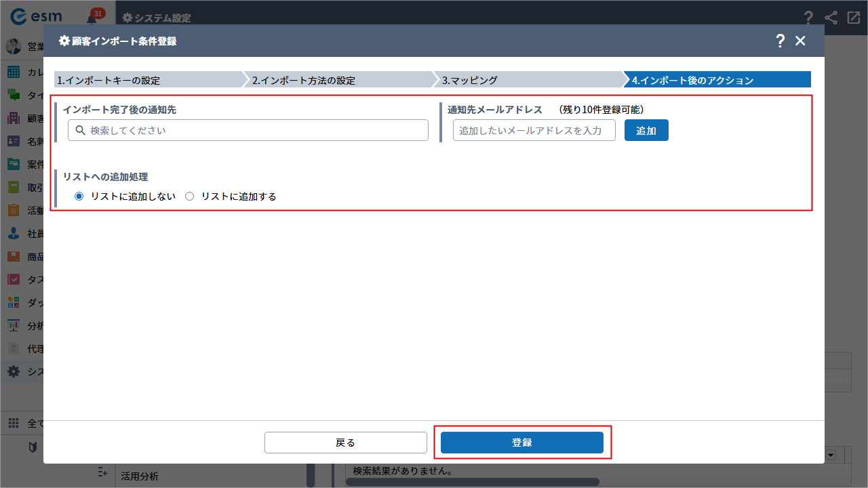The height and width of the screenshot is (488, 868).
Task: Go to step 1.インポートキーの設定
Action: (148, 80)
